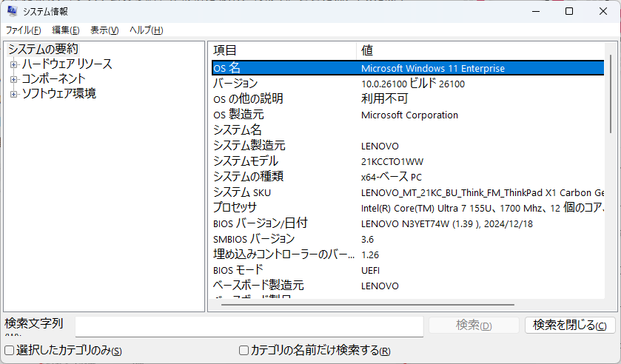Open the 表示(V) menu
The image size is (621, 364).
coord(104,30)
